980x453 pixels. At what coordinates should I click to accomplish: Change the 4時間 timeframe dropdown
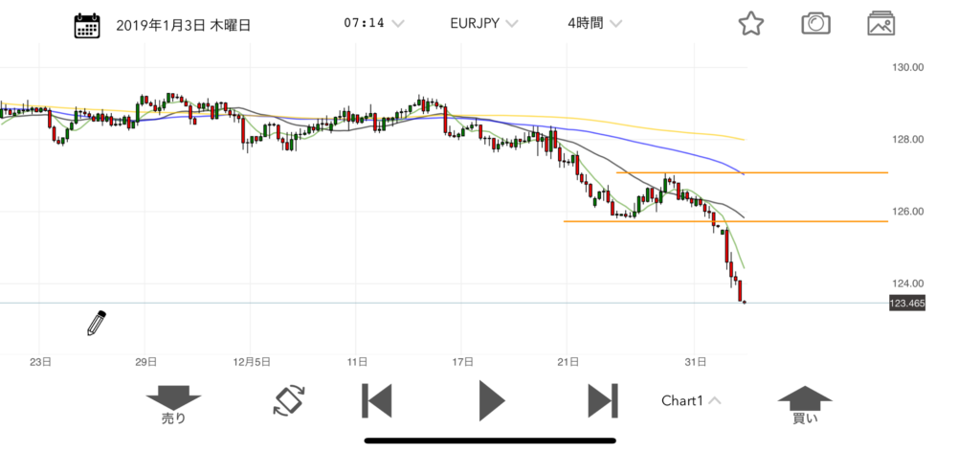click(594, 23)
